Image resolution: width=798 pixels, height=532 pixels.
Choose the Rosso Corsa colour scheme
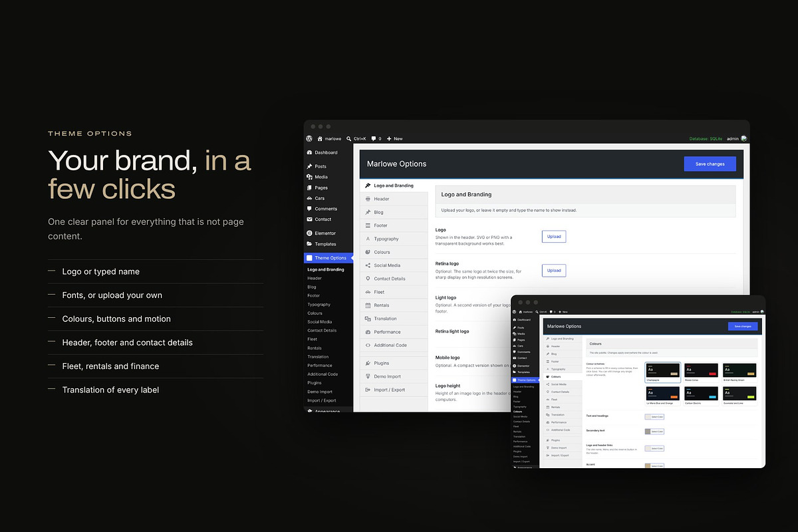[x=701, y=372]
